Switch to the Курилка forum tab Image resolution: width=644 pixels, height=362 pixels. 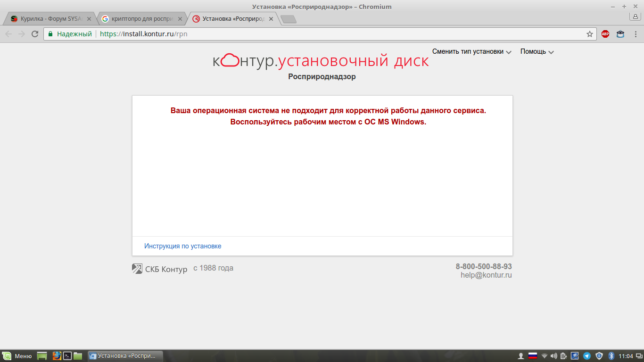click(x=51, y=19)
